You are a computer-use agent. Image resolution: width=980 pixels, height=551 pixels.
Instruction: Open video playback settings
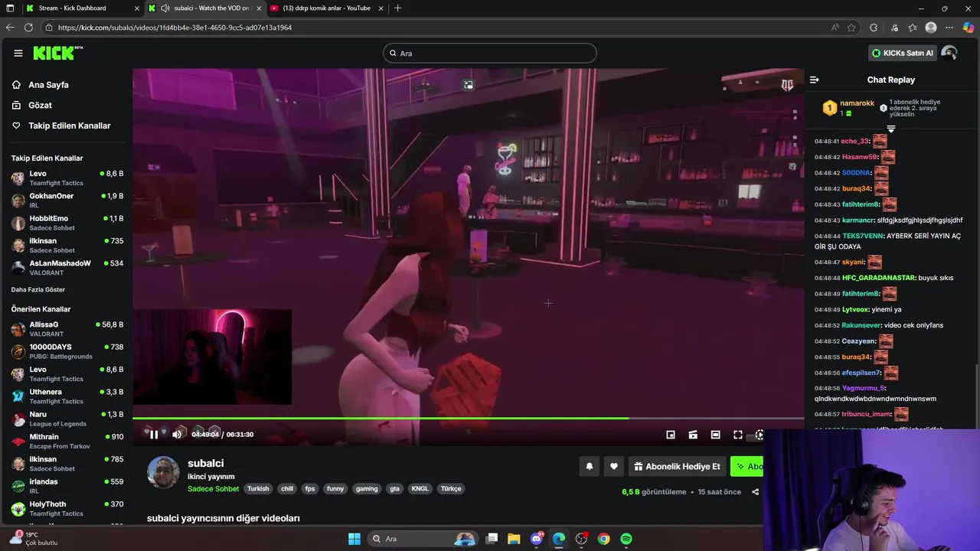(759, 435)
